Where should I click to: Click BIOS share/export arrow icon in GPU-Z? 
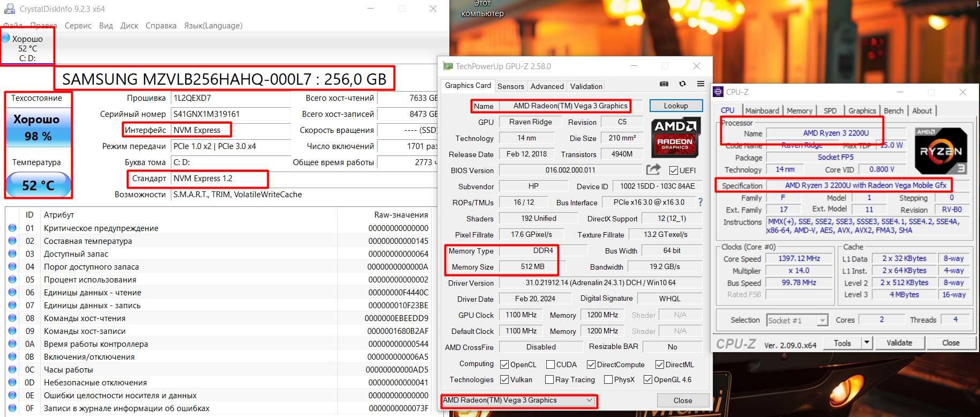point(653,170)
